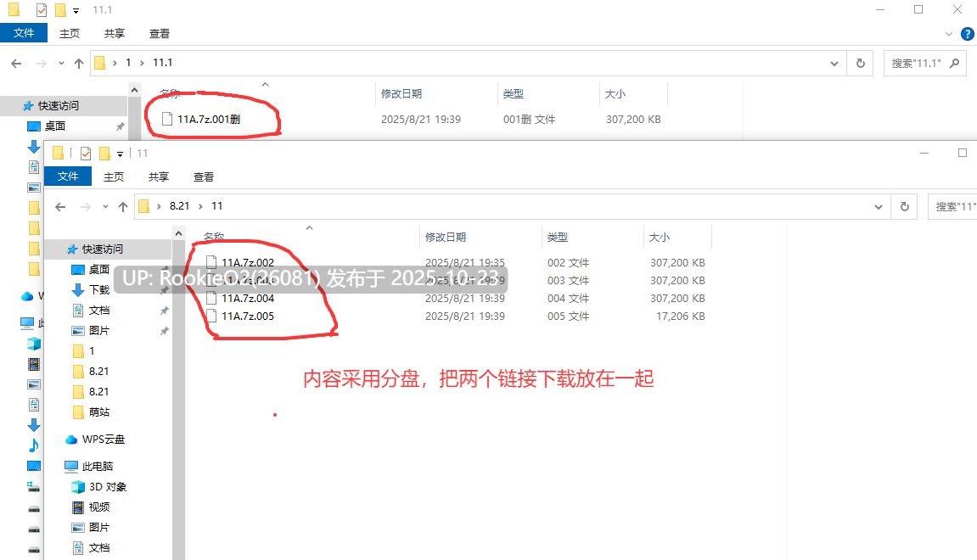Sort by 修改日期 in the 11 window
Viewport: 977px width, 560px height.
click(446, 237)
